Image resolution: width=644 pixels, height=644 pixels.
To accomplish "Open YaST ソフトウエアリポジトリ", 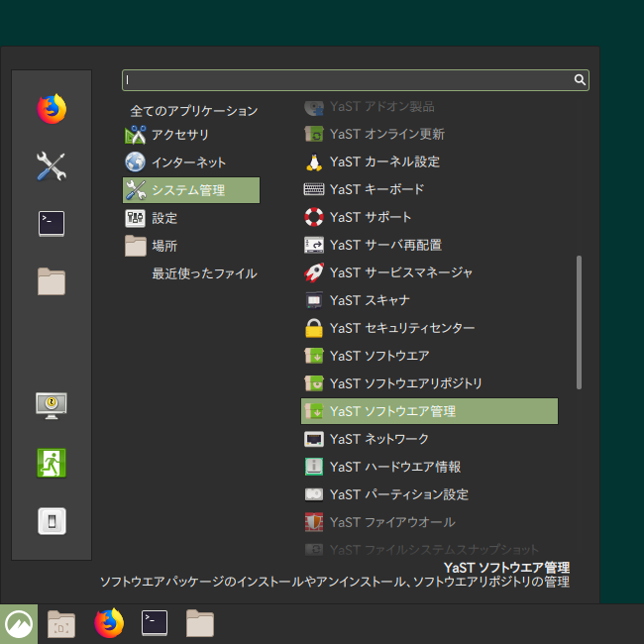I will click(430, 383).
